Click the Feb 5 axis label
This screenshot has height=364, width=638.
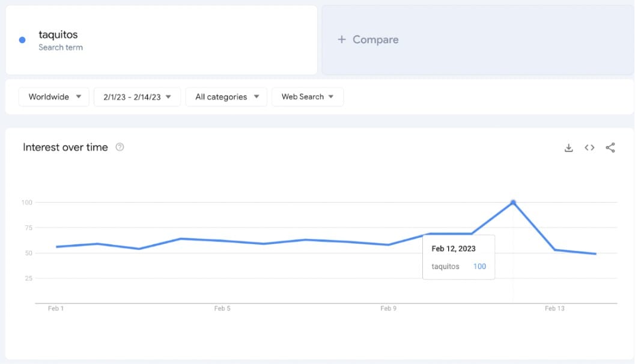222,308
